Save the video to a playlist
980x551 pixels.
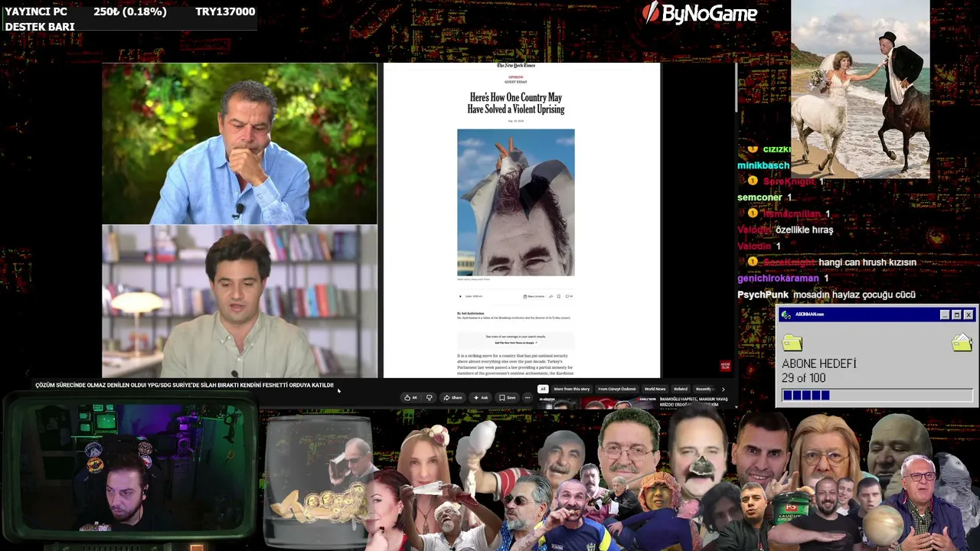(x=507, y=397)
